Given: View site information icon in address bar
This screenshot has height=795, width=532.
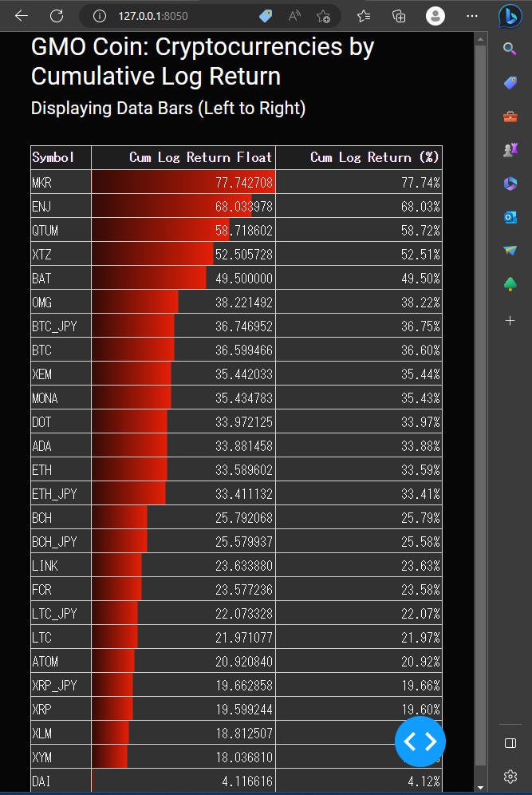Looking at the screenshot, I should pyautogui.click(x=100, y=16).
